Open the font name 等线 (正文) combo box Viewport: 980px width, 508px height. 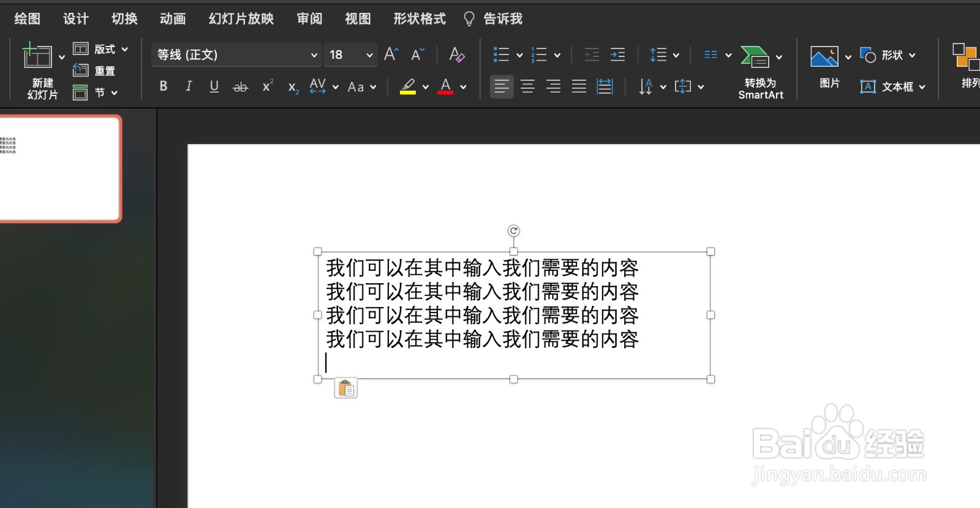pos(236,55)
